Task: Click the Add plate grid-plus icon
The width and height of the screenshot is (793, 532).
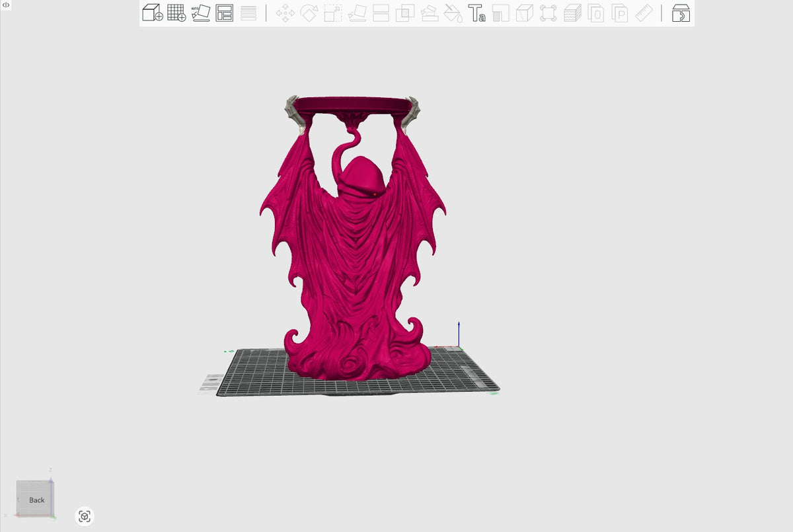Action: [176, 13]
